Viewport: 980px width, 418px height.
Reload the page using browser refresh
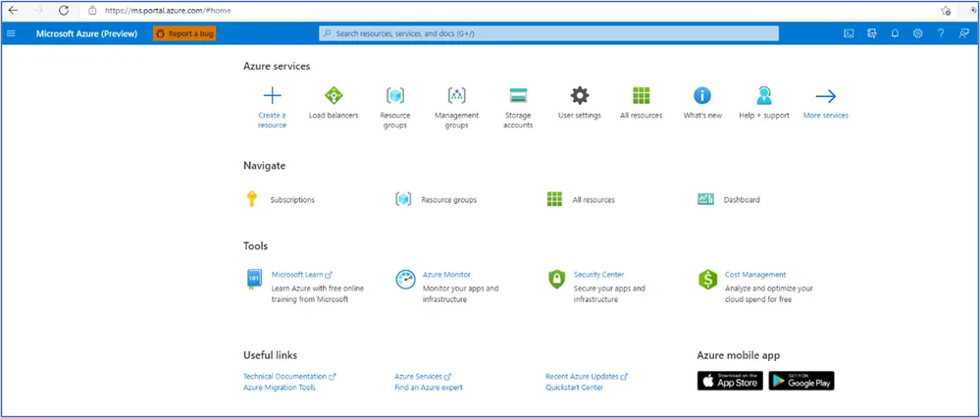pos(64,10)
